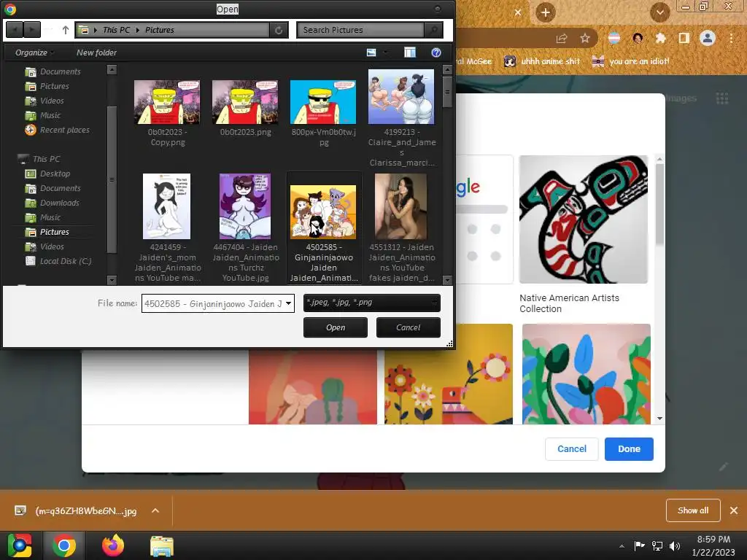Click the sidebar scrollbar down arrow
The image size is (747, 560).
click(112, 280)
